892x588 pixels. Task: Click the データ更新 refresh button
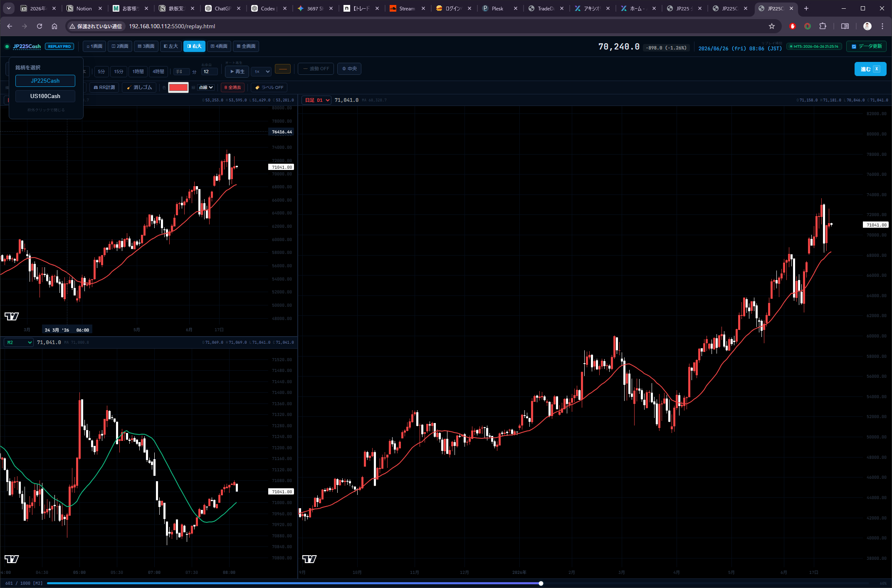pyautogui.click(x=867, y=46)
